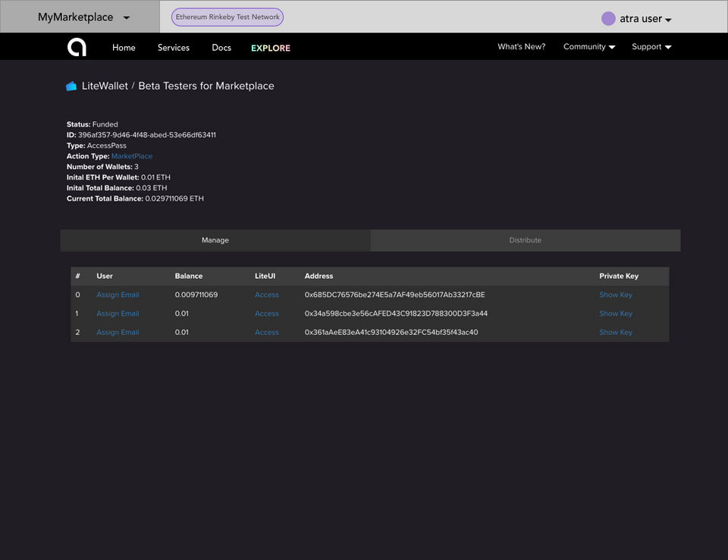Switch to the Distribute tab
This screenshot has width=728, height=560.
tap(525, 240)
